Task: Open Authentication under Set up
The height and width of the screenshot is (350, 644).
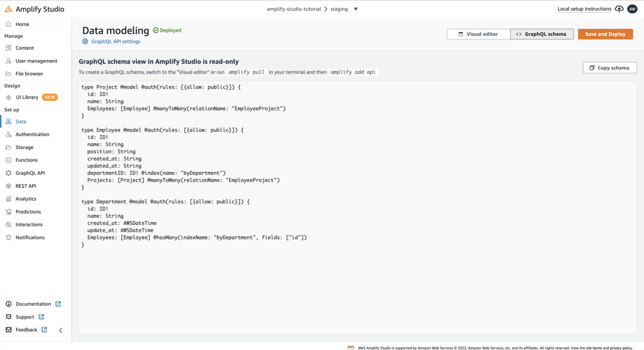Action: click(32, 134)
